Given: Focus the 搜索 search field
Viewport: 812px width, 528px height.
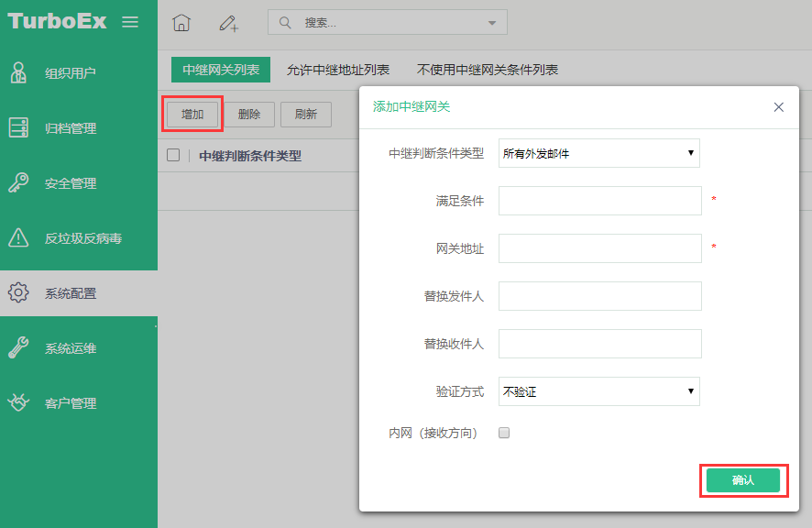Looking at the screenshot, I should pos(388,22).
